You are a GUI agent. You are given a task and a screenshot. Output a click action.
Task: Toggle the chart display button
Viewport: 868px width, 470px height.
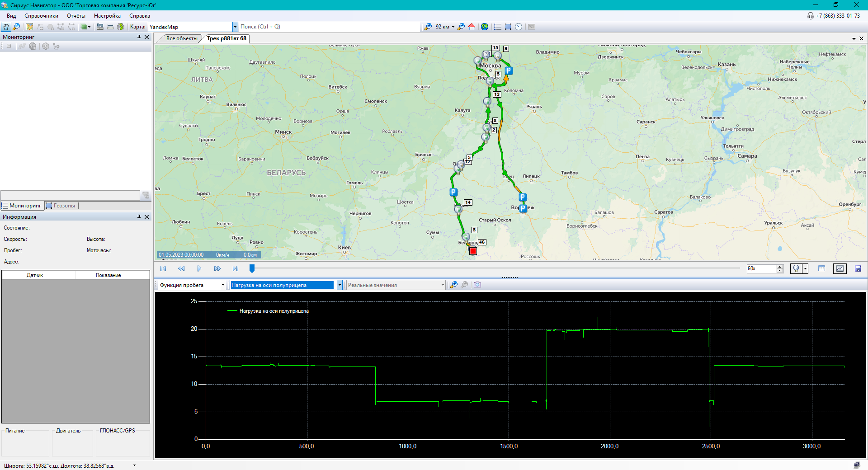click(x=840, y=268)
